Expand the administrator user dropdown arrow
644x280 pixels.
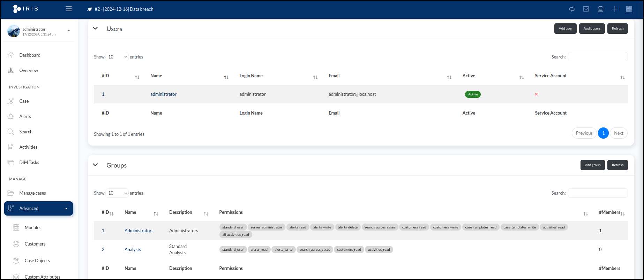click(x=69, y=31)
